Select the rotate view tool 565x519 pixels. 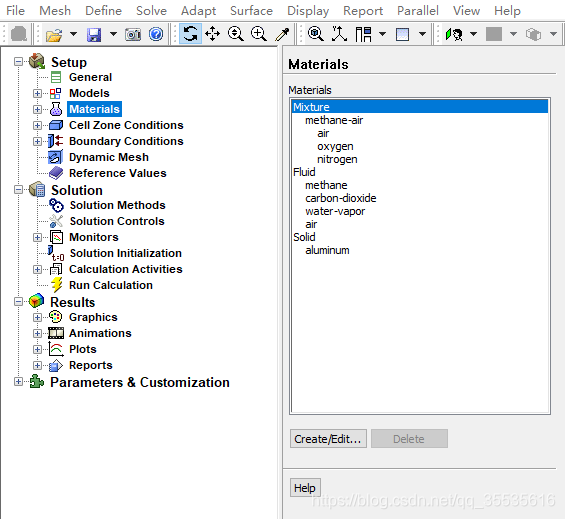pyautogui.click(x=190, y=34)
